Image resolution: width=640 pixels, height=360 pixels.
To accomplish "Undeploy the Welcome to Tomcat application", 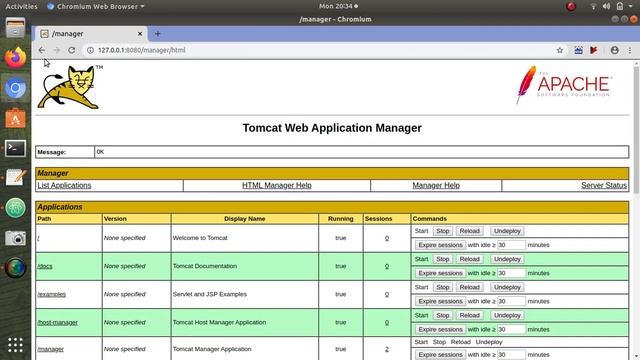I will [507, 231].
